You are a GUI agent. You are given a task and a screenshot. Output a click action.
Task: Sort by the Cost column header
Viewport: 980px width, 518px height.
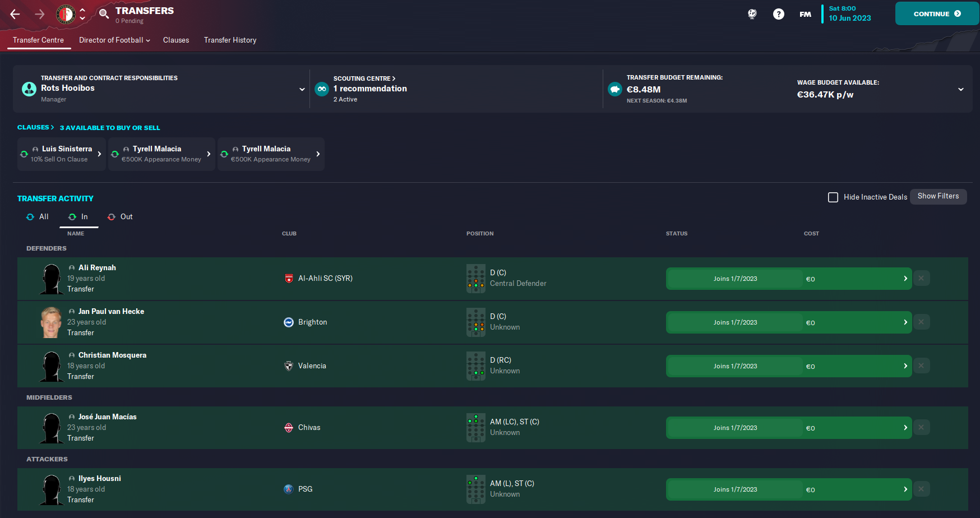[811, 234]
